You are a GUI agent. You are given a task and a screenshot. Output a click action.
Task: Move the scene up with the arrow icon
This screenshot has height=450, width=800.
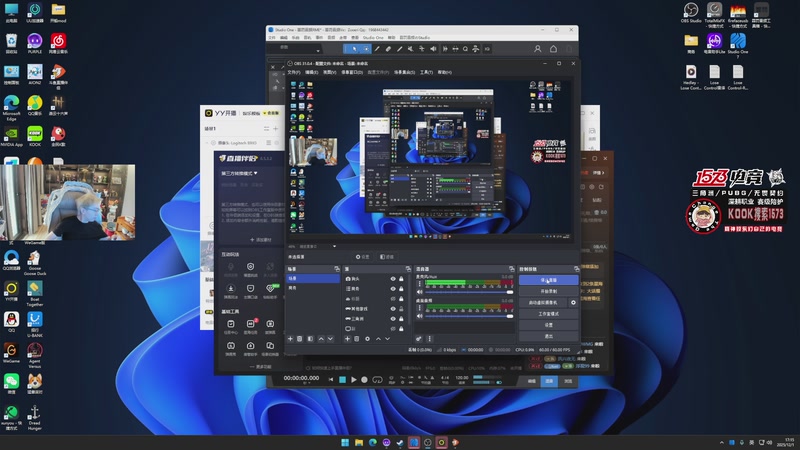[321, 339]
